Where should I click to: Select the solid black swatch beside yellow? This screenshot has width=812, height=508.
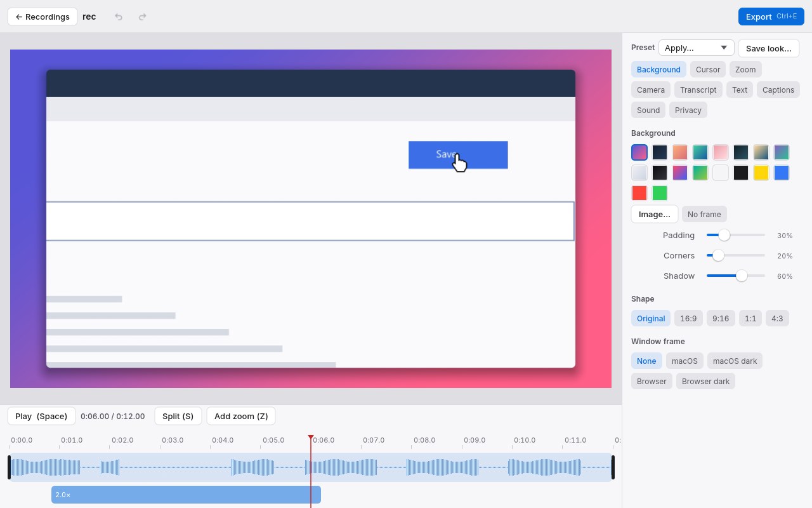(x=741, y=173)
